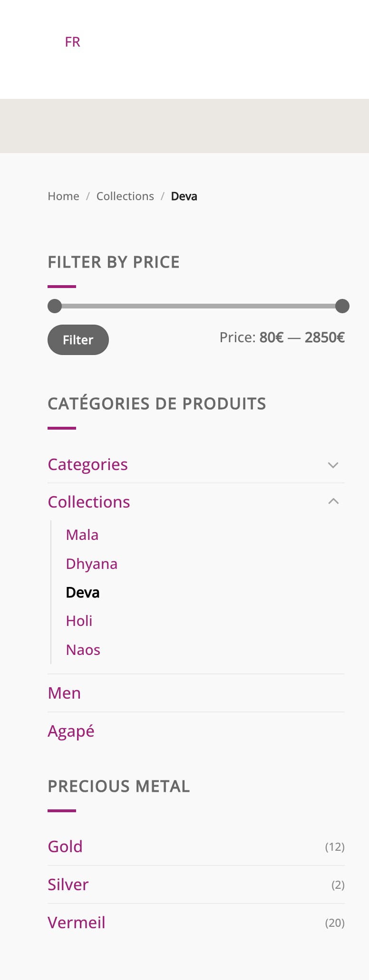This screenshot has height=980, width=369.
Task: Select the Naos collection
Action: click(x=83, y=650)
